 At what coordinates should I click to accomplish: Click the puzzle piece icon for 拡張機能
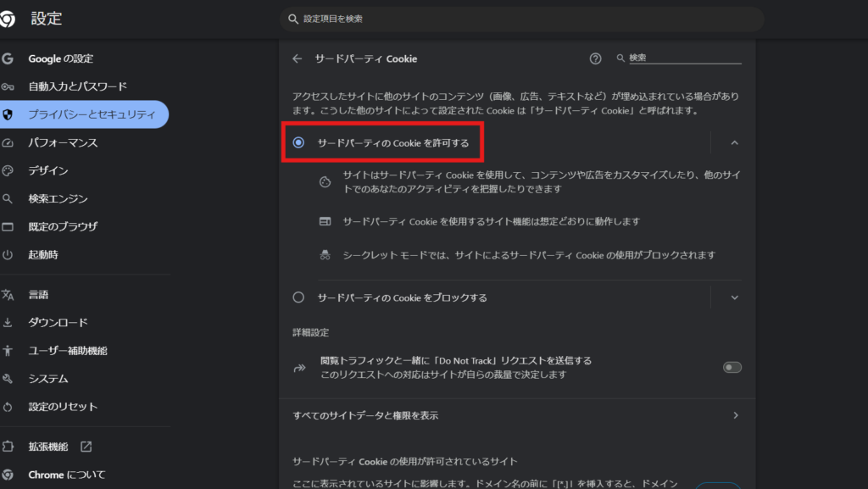pyautogui.click(x=7, y=447)
